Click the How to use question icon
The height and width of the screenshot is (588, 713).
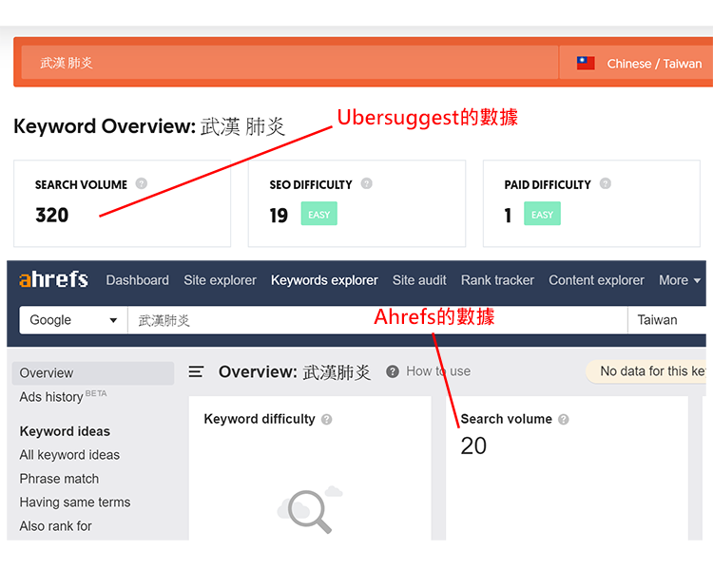pos(393,371)
